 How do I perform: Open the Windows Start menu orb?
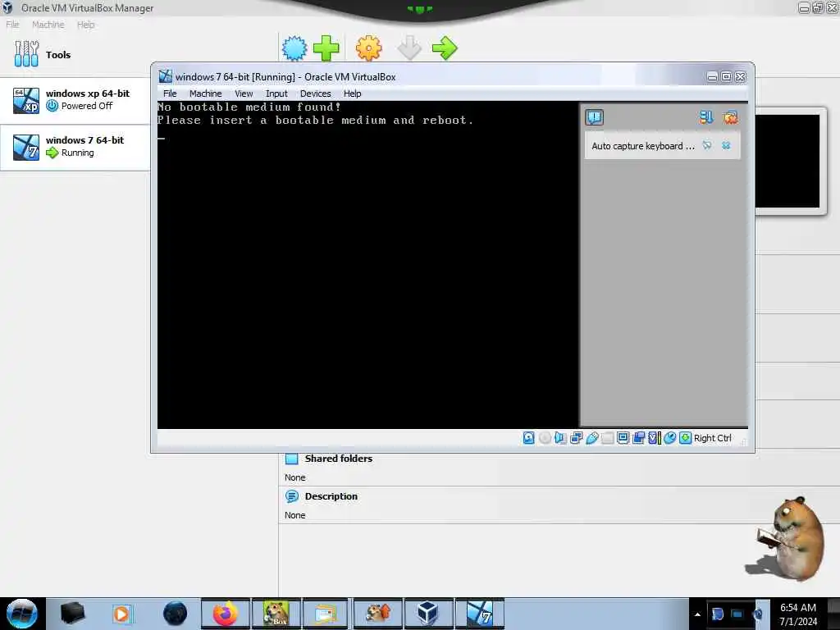(22, 614)
